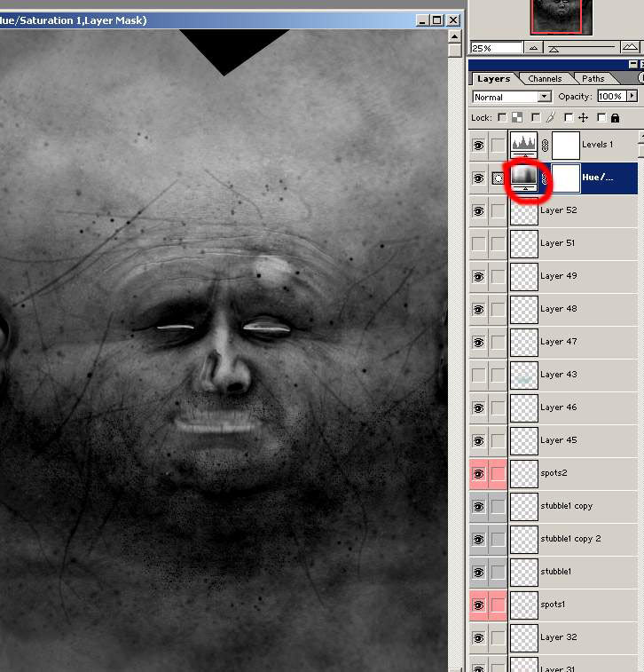Click the Navigator zoom slider handle
This screenshot has height=672, width=644.
(554, 49)
